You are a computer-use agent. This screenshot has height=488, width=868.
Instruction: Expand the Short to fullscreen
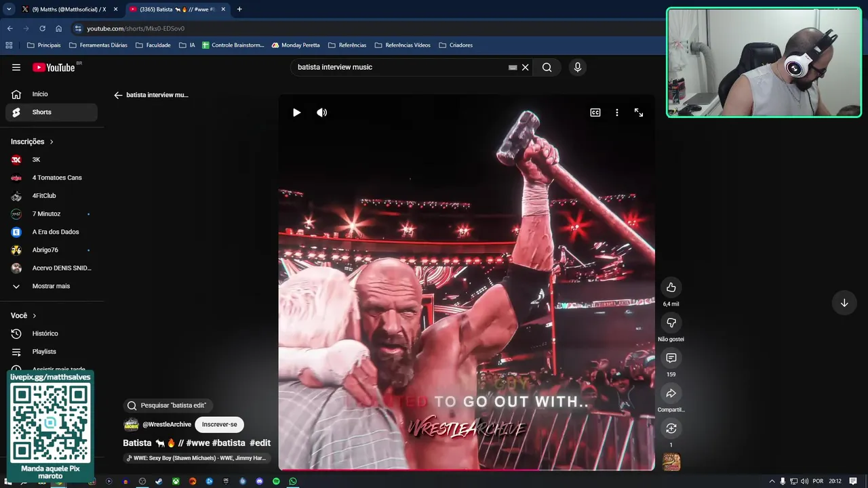click(x=639, y=113)
